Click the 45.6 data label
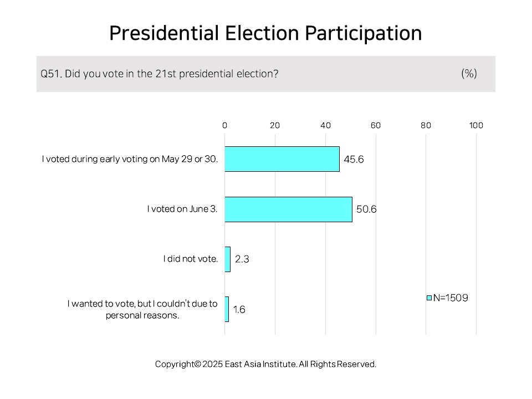This screenshot has height=399, width=532. coord(354,160)
